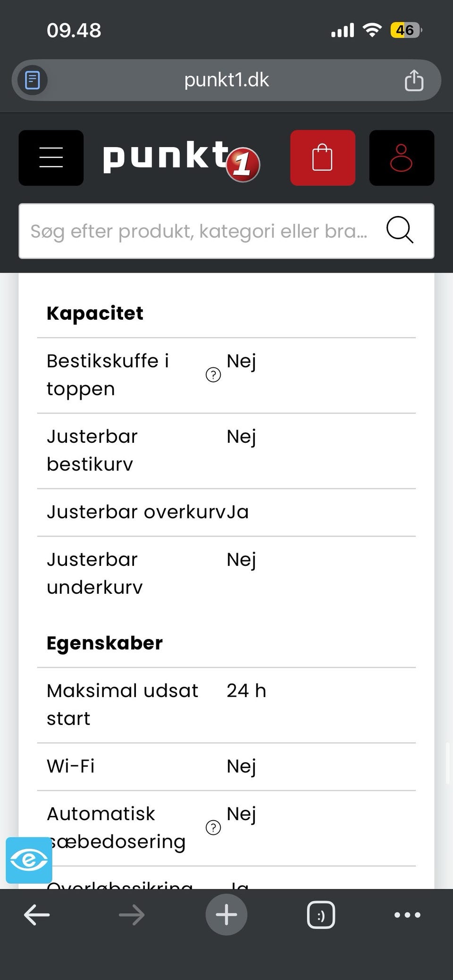This screenshot has height=980, width=453.
Task: Show help for Automatisk sæbedosering
Action: pyautogui.click(x=213, y=827)
